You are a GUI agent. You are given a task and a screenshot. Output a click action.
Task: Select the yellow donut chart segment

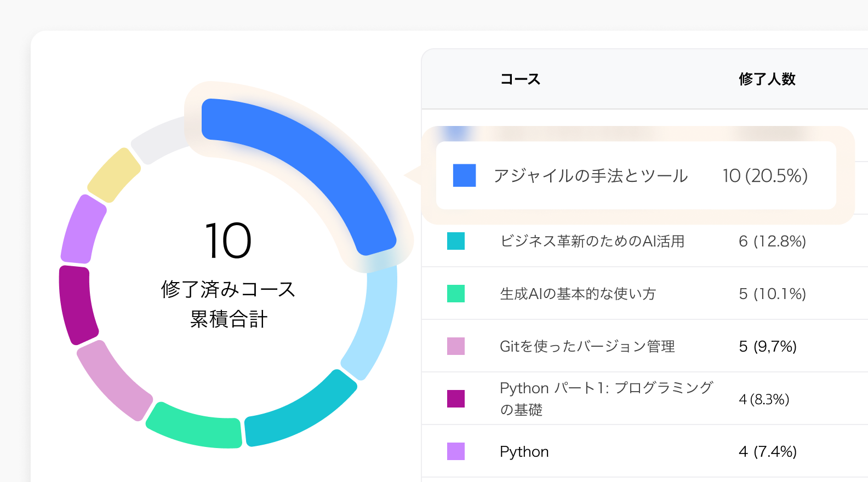click(x=114, y=174)
